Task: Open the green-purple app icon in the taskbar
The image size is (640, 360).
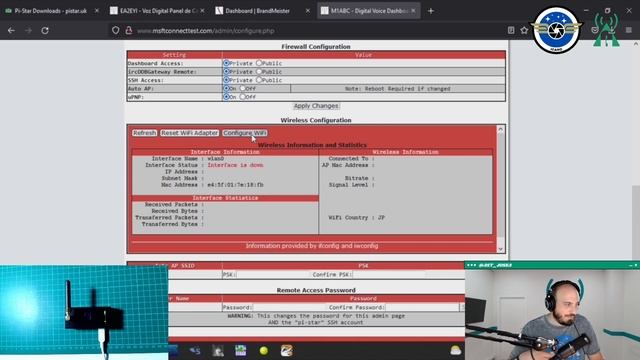Action: coord(241,351)
